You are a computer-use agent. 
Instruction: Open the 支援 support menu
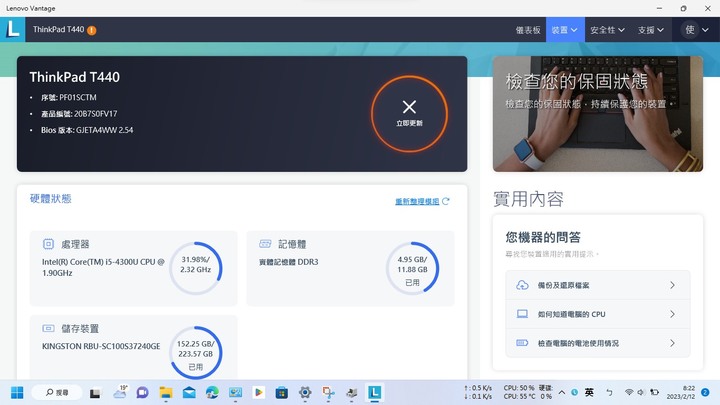click(x=650, y=30)
